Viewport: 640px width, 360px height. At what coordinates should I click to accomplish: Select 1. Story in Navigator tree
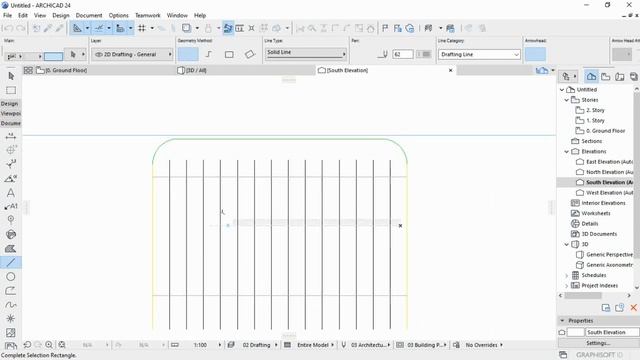click(595, 120)
